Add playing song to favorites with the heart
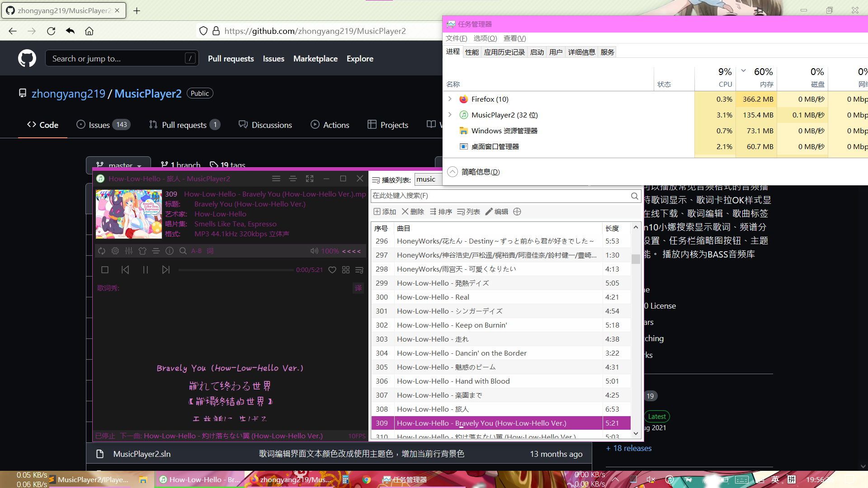Screen dimensions: 868x488 pos(332,270)
